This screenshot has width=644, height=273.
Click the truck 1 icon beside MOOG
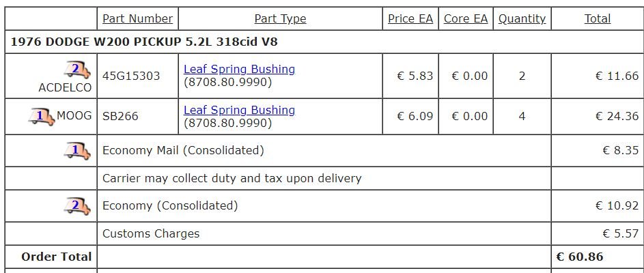[41, 117]
